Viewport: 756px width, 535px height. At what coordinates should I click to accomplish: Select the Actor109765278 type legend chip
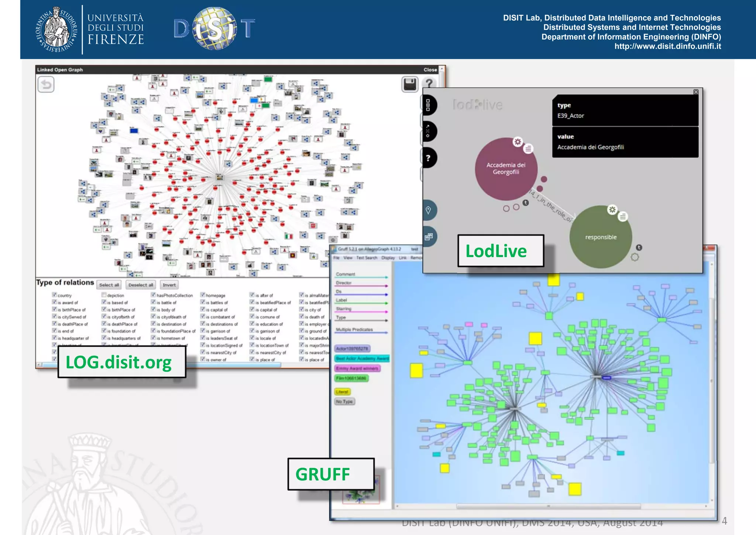tap(352, 348)
